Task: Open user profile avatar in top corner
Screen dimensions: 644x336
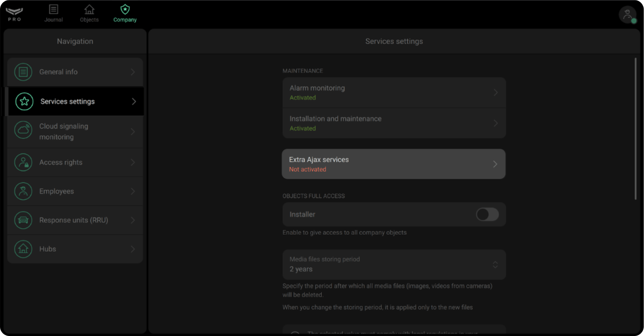Action: [627, 14]
